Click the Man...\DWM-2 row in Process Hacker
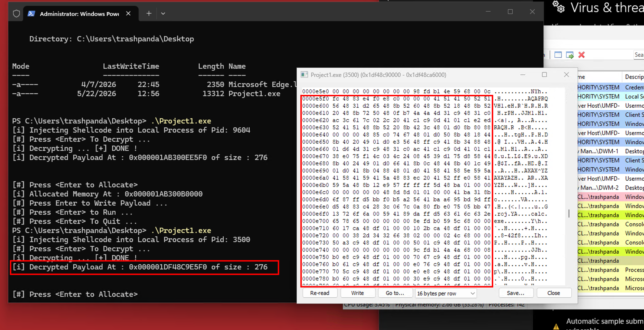 click(x=611, y=188)
